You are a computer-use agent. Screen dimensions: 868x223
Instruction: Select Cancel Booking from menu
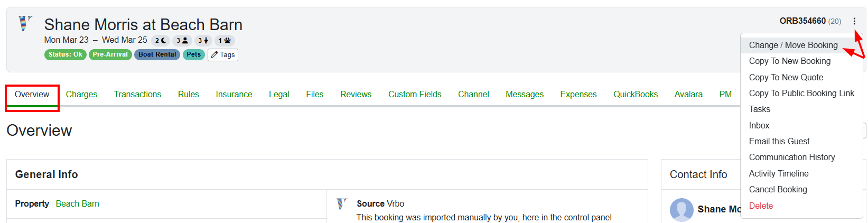point(778,189)
